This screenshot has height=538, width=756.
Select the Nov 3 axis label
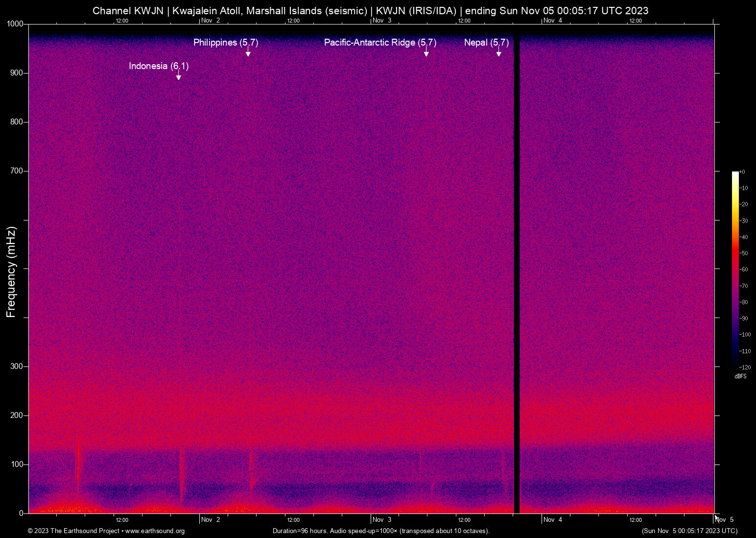383,520
